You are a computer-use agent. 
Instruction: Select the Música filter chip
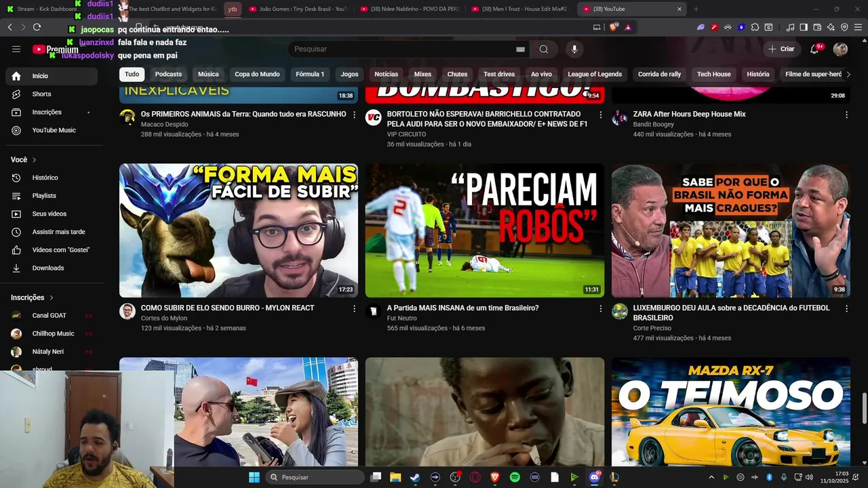[208, 75]
